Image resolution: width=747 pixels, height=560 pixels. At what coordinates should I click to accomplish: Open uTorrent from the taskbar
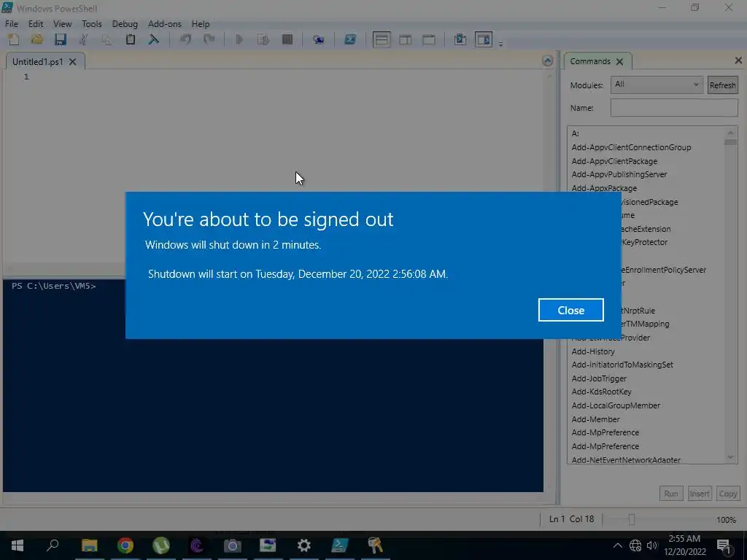coord(161,545)
